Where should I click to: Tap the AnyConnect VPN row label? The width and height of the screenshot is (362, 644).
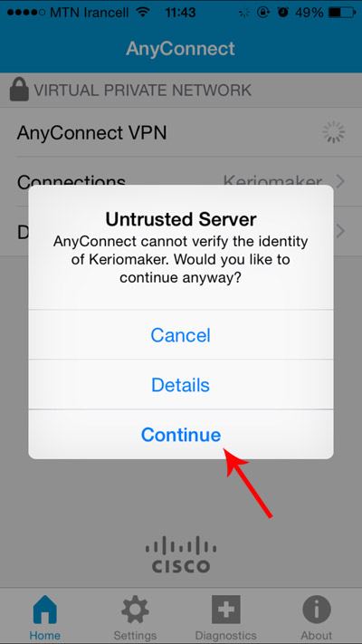[91, 133]
